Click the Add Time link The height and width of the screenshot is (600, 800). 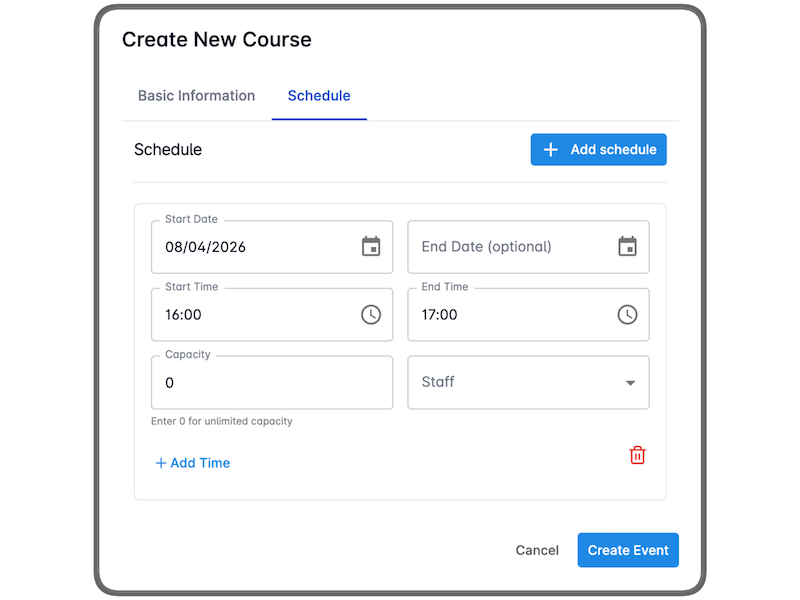[x=192, y=463]
